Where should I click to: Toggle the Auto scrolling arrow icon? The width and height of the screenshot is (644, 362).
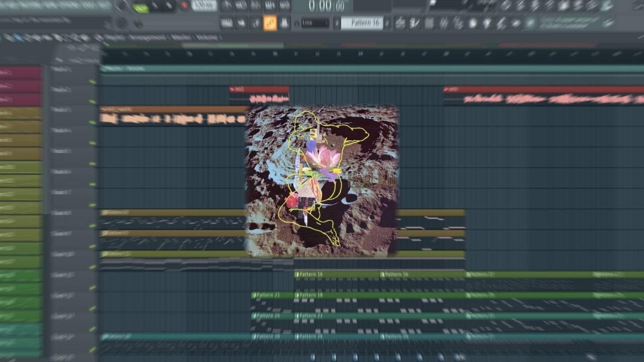[242, 23]
